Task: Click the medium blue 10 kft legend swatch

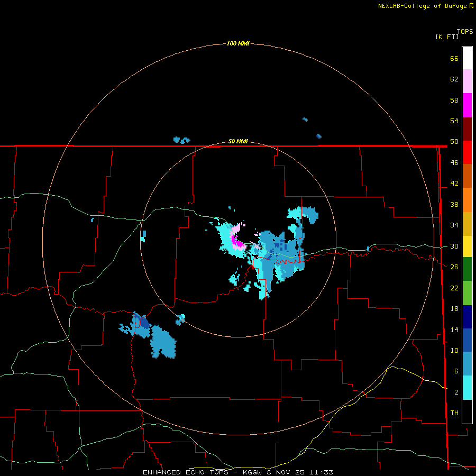Action: 467,340
